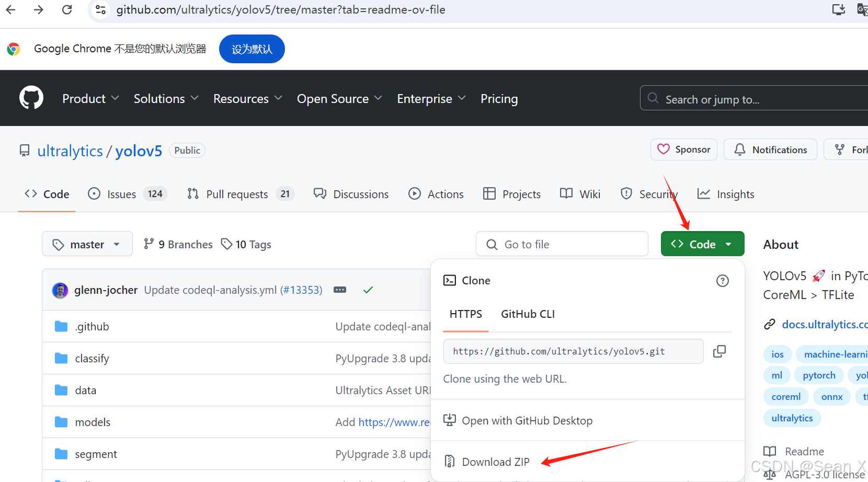Open the Clone help question-mark icon
868x482 pixels.
pyautogui.click(x=722, y=281)
